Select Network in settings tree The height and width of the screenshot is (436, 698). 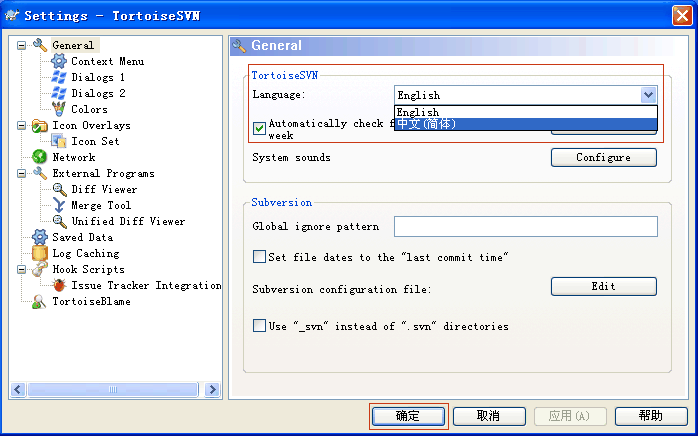click(x=73, y=157)
